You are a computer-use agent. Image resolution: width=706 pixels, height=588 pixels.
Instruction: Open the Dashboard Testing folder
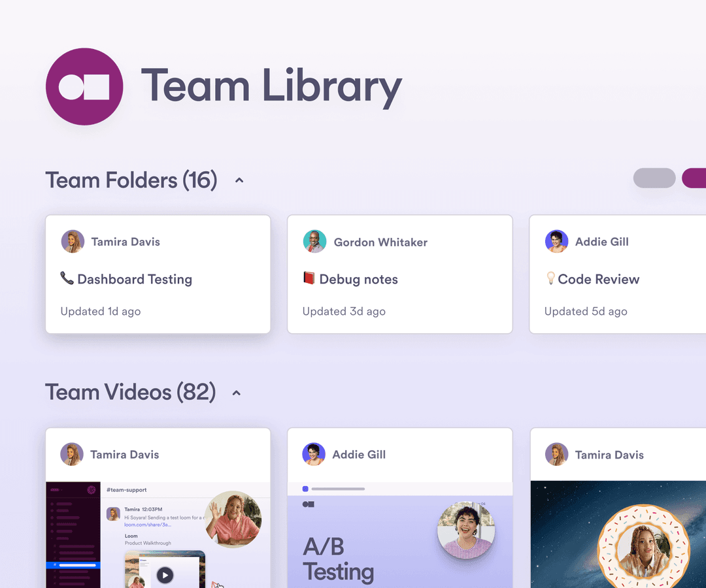[x=135, y=279]
